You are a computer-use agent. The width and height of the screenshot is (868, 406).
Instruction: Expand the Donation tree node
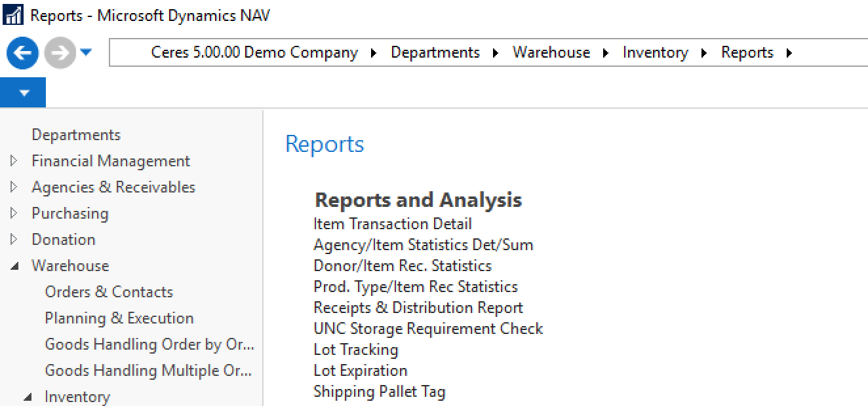[x=14, y=240]
